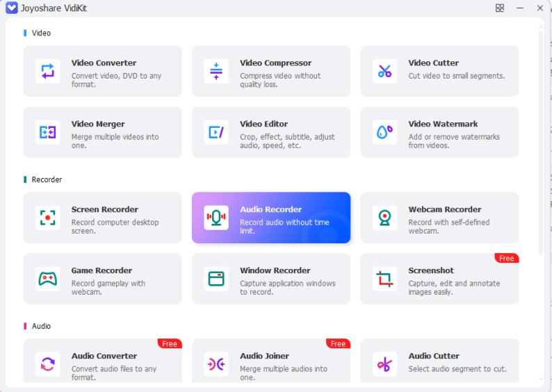This screenshot has width=552, height=392.
Task: Open Screenshot tool via its title
Action: [431, 270]
